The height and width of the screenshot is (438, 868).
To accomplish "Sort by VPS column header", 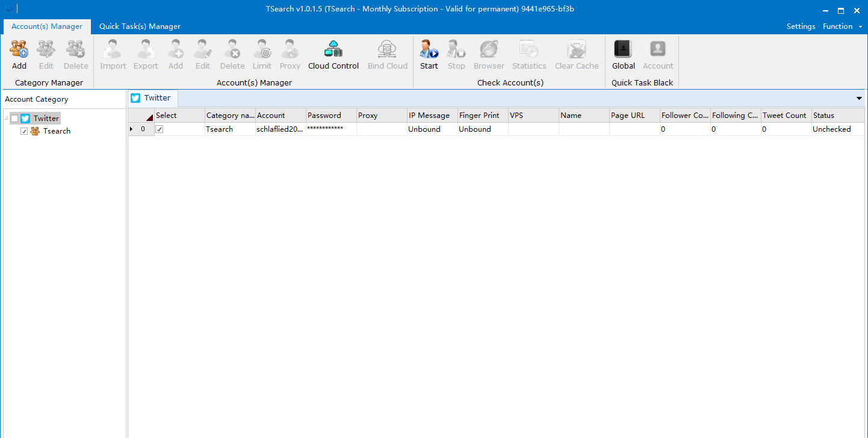I will coord(533,116).
